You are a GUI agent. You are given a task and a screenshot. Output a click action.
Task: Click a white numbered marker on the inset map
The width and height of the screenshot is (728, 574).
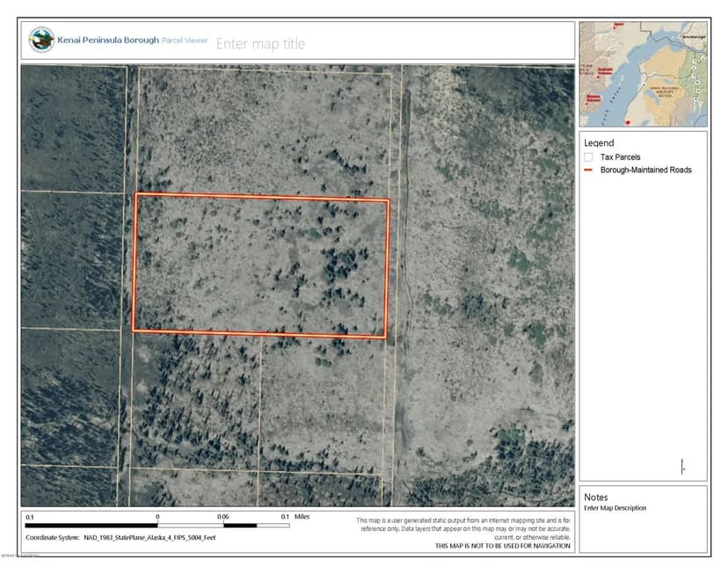[695, 62]
